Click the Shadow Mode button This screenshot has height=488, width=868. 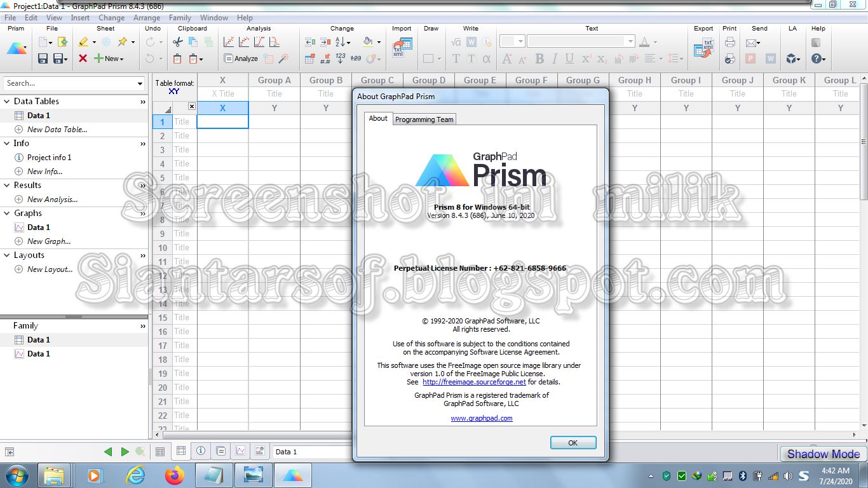click(824, 454)
